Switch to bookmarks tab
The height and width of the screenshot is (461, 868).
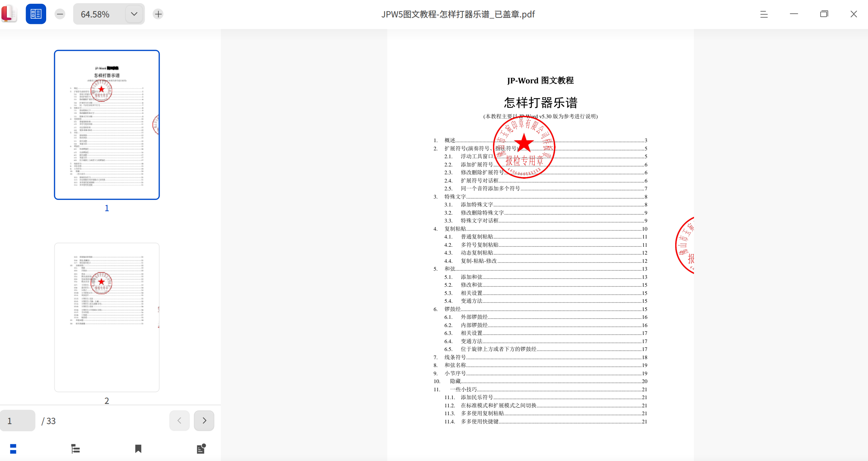(138, 449)
